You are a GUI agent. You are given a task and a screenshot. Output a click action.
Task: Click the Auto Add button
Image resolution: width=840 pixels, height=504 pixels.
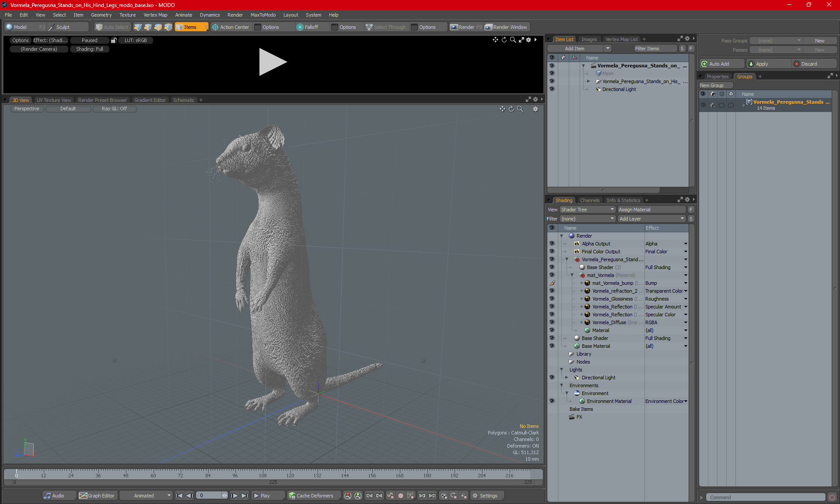pyautogui.click(x=722, y=64)
